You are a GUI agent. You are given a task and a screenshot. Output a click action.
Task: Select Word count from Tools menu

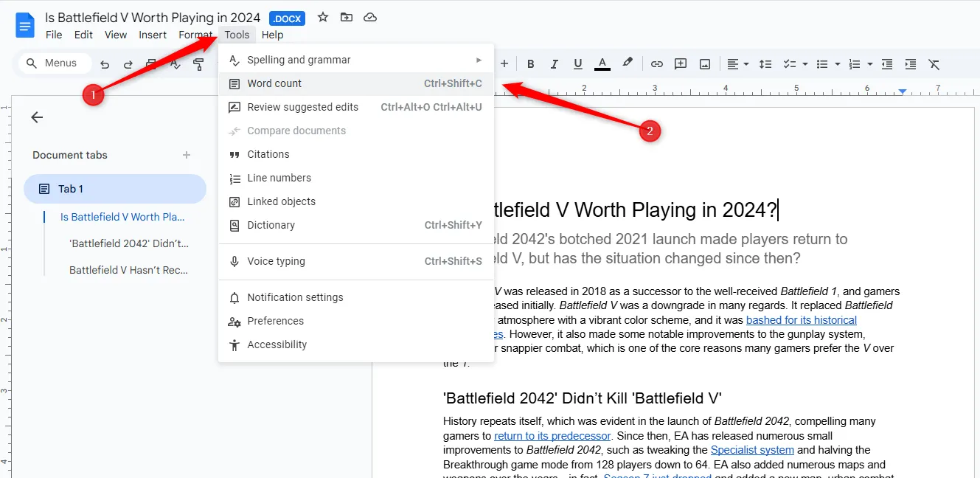click(356, 83)
